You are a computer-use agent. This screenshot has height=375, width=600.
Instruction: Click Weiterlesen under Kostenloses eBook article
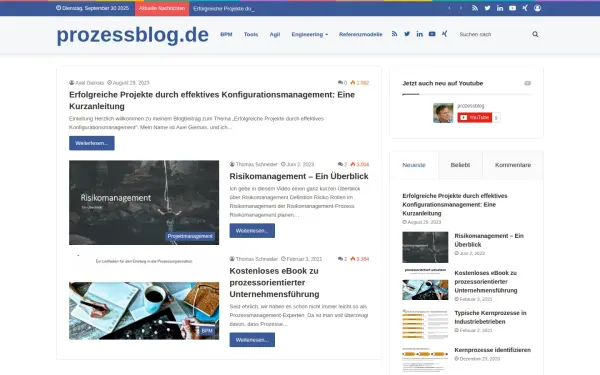pos(252,340)
